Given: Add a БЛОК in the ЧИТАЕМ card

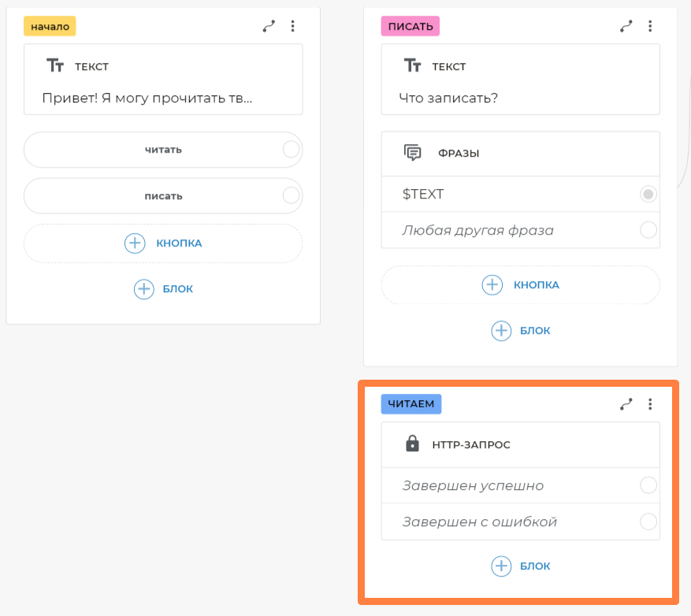Looking at the screenshot, I should click(520, 566).
